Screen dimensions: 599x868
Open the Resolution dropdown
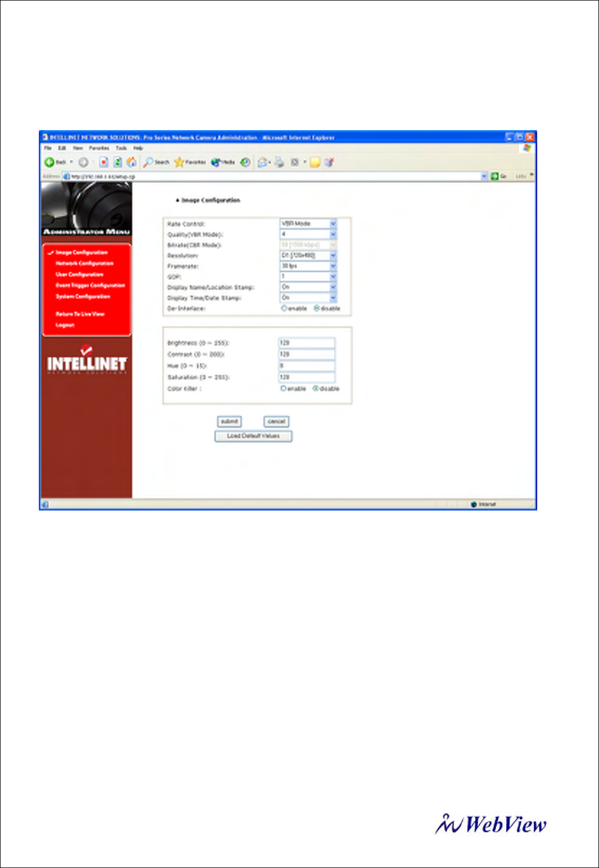308,255
